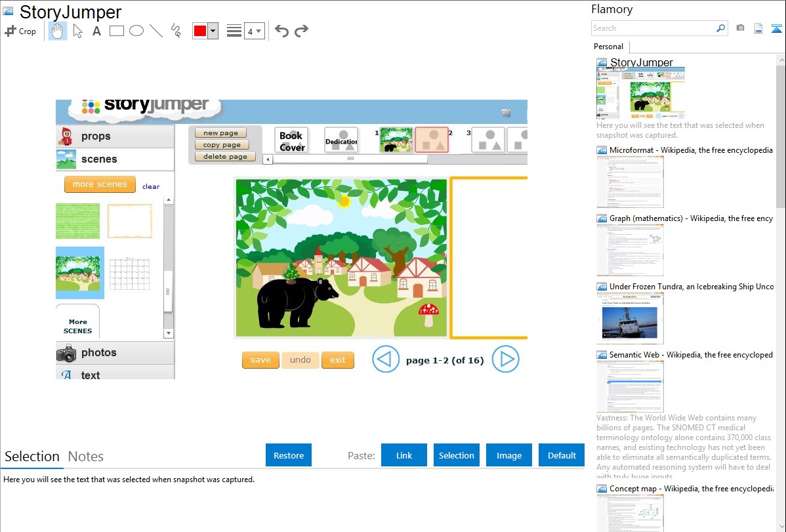This screenshot has width=786, height=532.
Task: Select the Microformat - Wikipedia snapshot thumbnail
Action: tap(630, 182)
